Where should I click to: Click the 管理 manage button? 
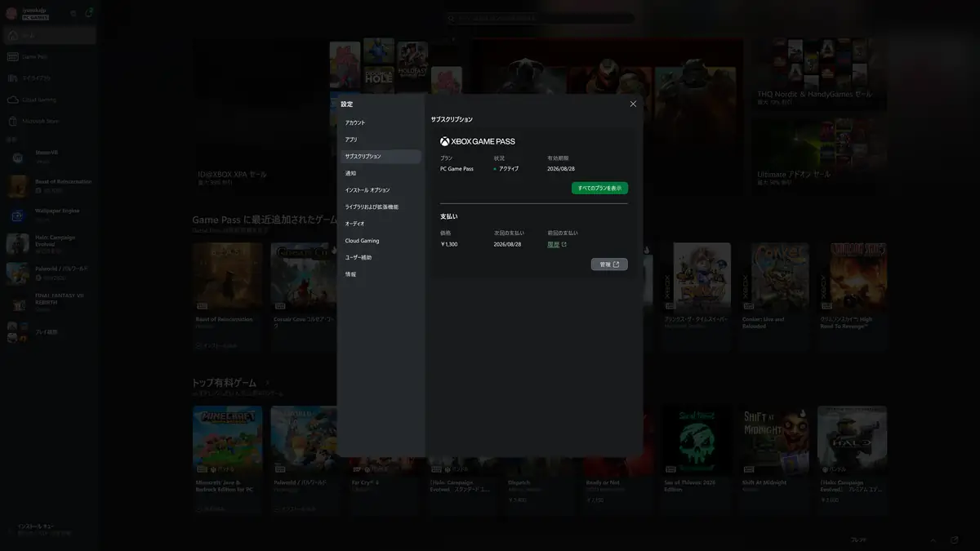coord(609,264)
